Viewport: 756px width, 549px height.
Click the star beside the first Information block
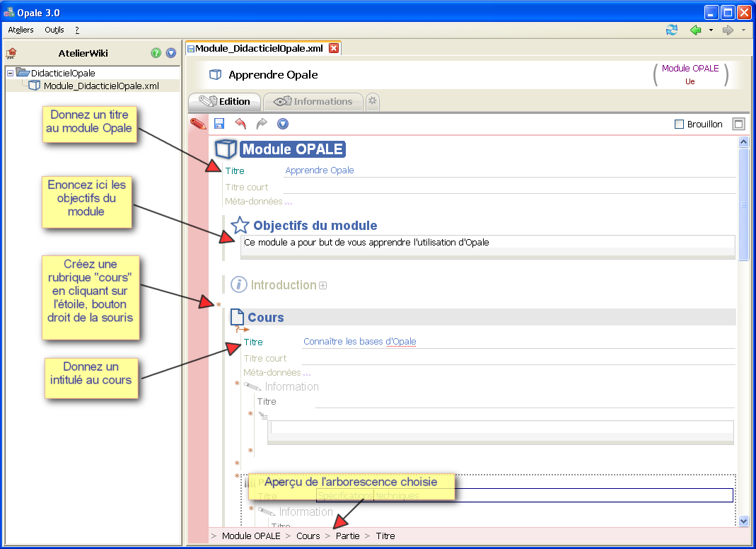click(237, 383)
